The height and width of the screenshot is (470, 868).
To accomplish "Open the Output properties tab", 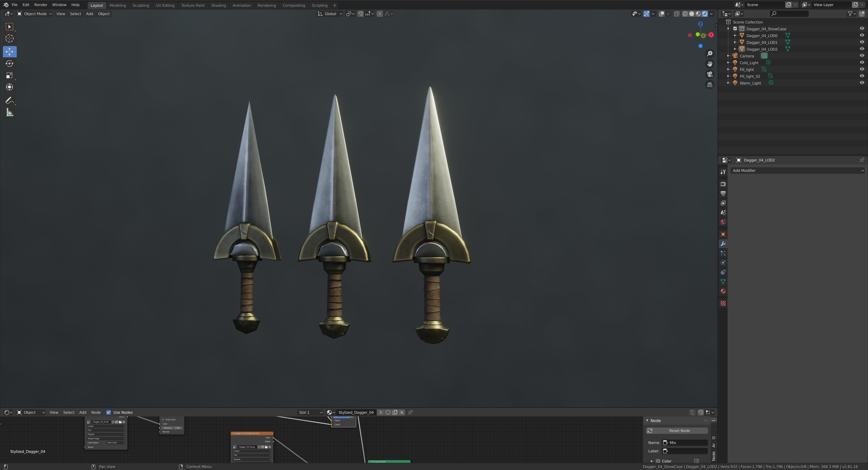I will 723,194.
